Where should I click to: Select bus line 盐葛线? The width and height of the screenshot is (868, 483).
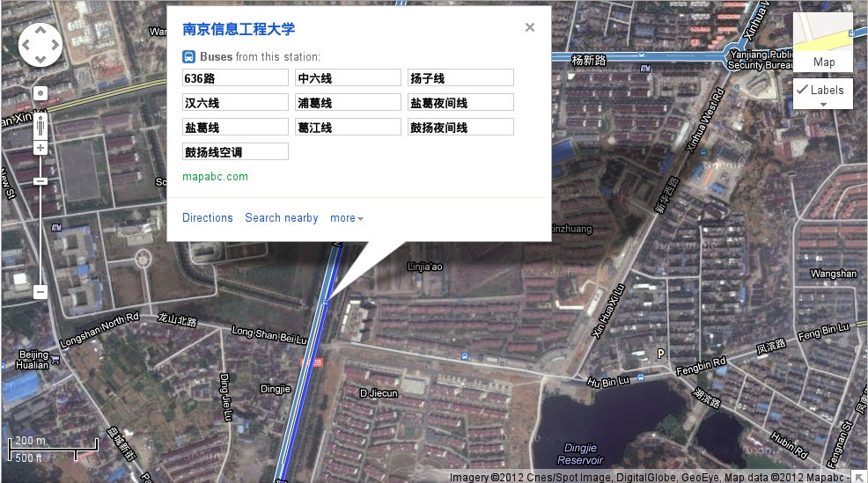coord(235,128)
